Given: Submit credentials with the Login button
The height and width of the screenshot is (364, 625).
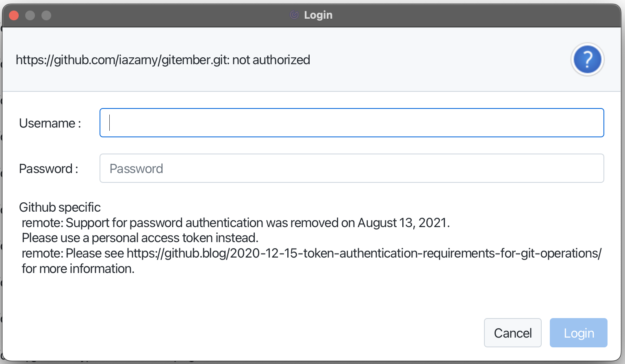Looking at the screenshot, I should pos(579,333).
